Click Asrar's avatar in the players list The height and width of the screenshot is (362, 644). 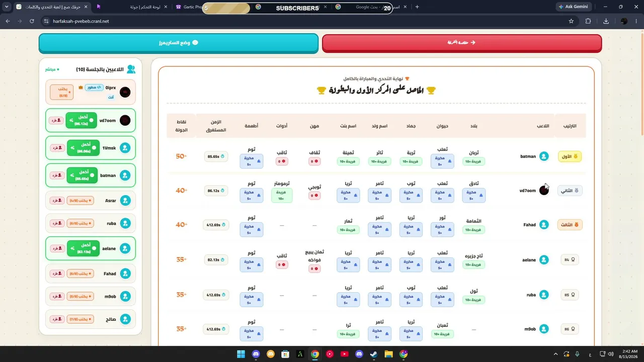[125, 201]
